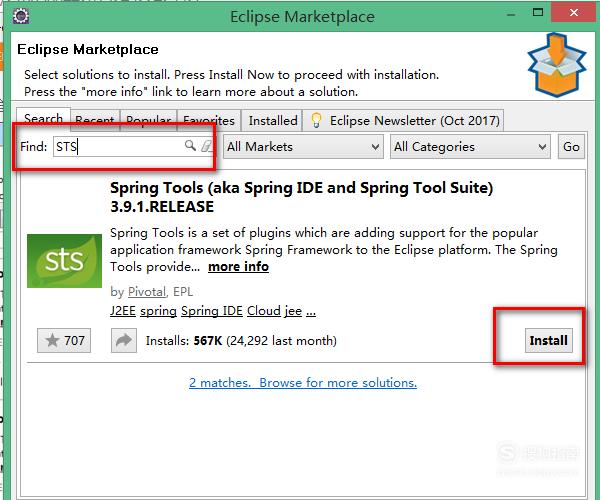Maximize the Eclipse Marketplace window
The image size is (600, 500).
(x=538, y=13)
